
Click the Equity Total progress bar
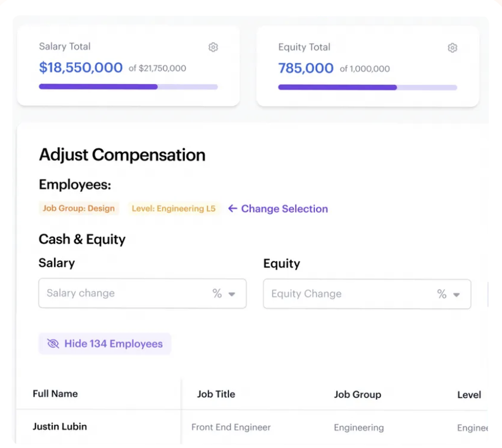coord(367,87)
